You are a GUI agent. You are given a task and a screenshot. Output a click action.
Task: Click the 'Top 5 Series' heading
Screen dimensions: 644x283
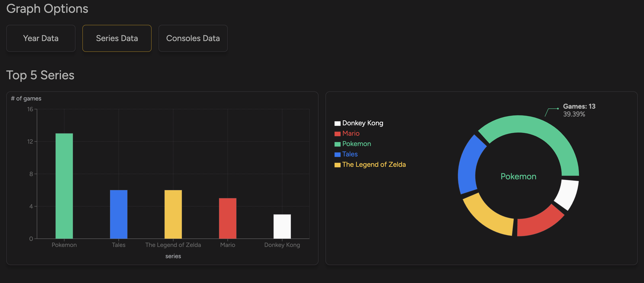tap(40, 75)
